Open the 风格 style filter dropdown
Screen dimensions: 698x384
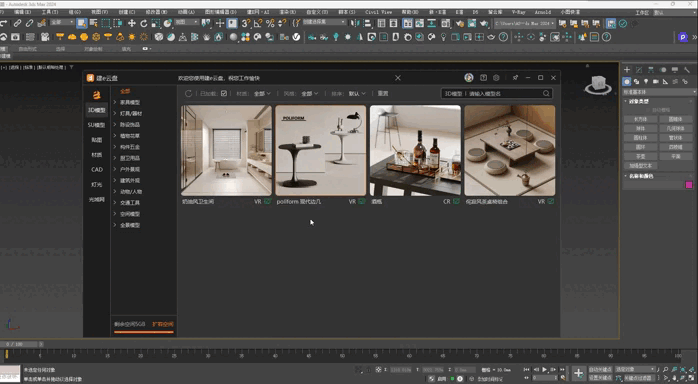point(310,93)
